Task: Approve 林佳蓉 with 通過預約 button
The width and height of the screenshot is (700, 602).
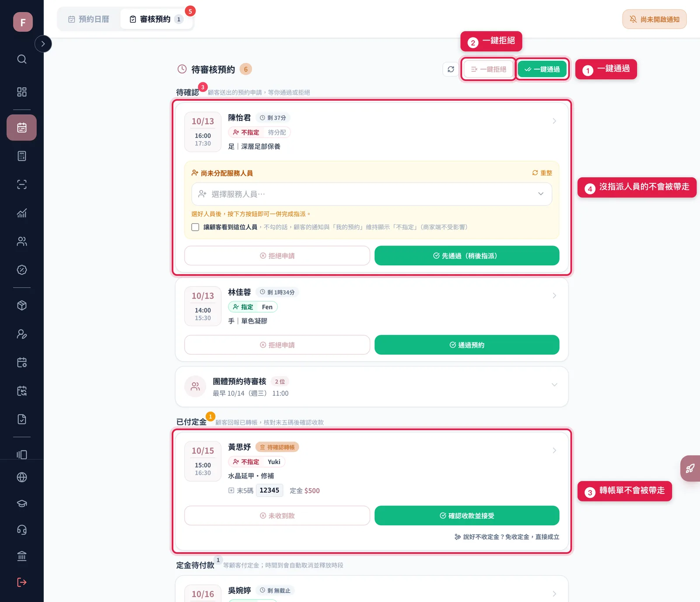Action: pyautogui.click(x=467, y=345)
